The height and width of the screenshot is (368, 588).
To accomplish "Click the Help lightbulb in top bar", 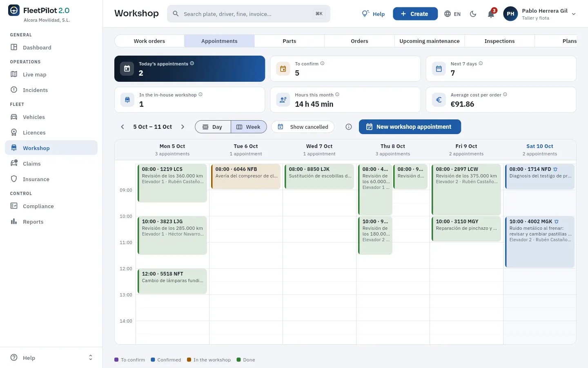I will point(373,14).
